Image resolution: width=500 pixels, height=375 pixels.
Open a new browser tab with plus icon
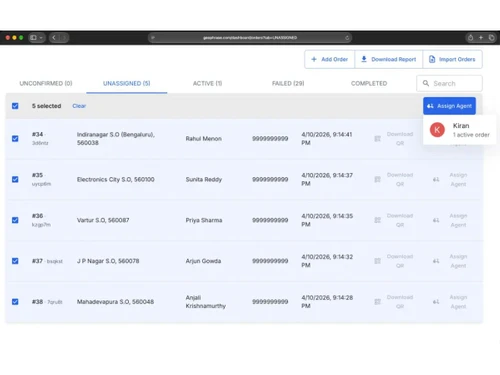click(481, 38)
